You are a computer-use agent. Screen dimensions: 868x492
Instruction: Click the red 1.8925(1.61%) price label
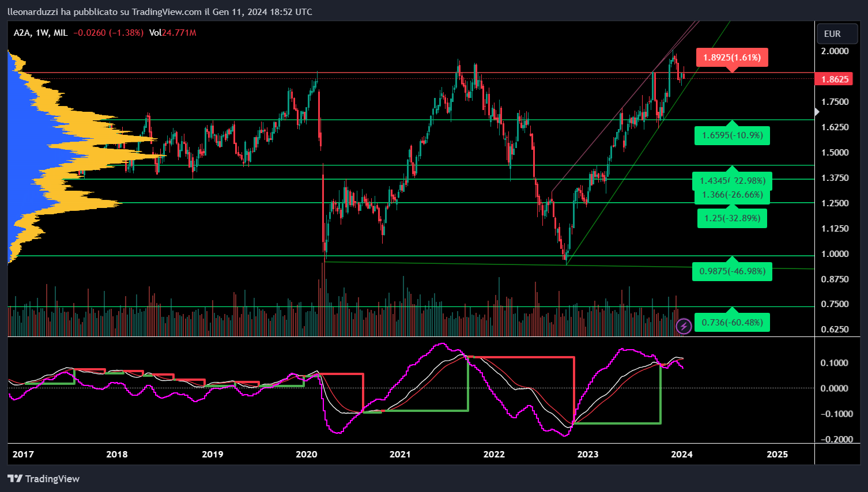click(x=732, y=58)
